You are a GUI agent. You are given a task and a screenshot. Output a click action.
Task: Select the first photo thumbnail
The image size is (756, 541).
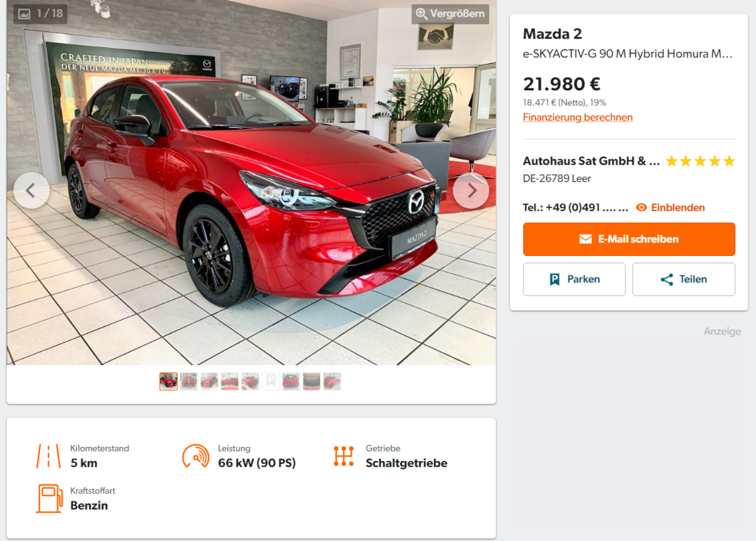pyautogui.click(x=168, y=381)
